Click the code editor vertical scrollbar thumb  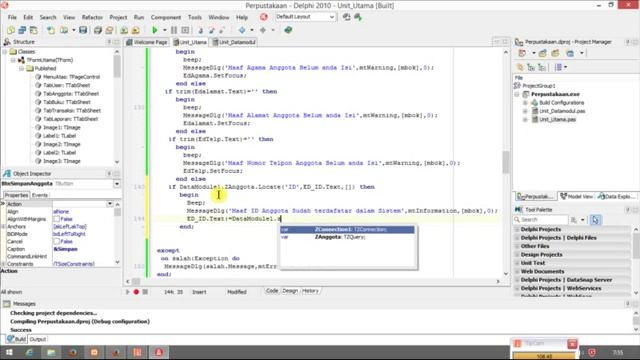click(506, 162)
